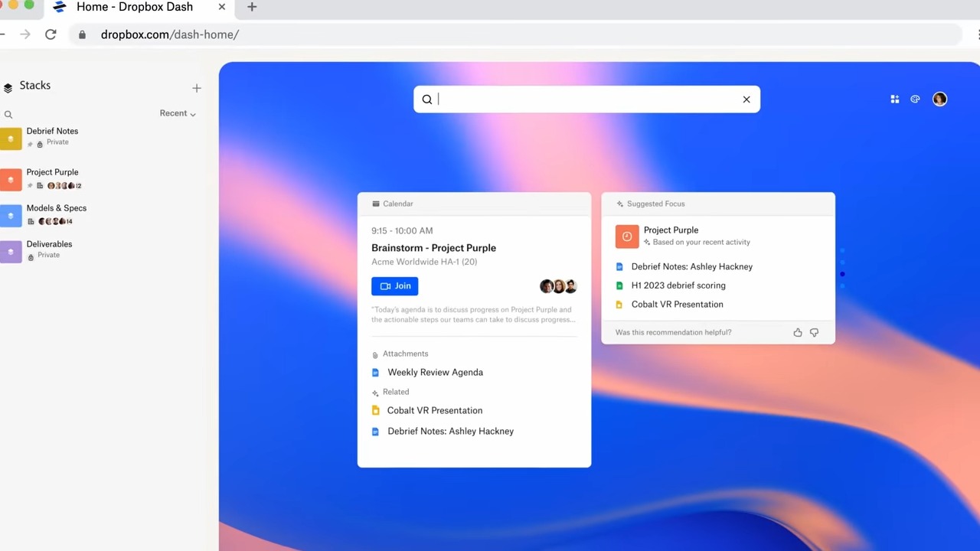
Task: Open the Recent sorting dropdown
Action: point(177,112)
